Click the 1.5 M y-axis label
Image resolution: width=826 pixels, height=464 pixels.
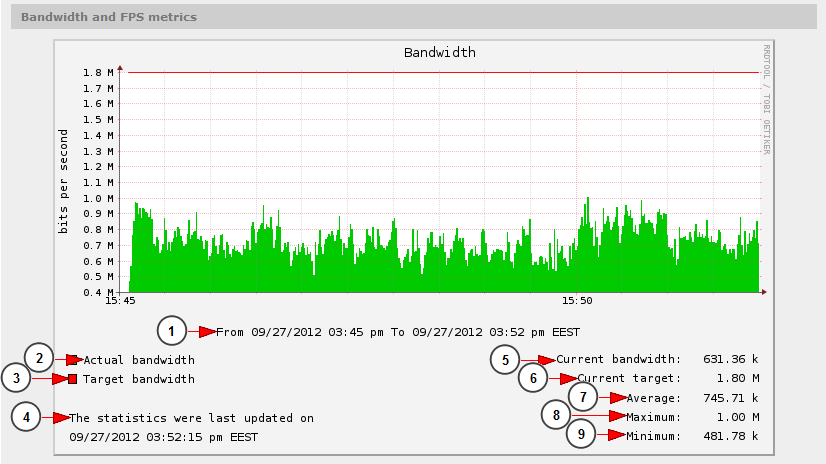pyautogui.click(x=98, y=120)
